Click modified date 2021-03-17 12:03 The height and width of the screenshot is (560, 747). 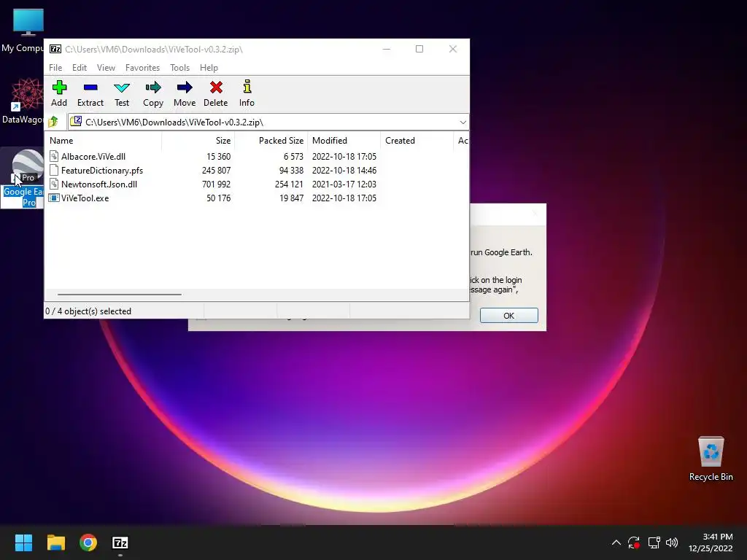(344, 184)
